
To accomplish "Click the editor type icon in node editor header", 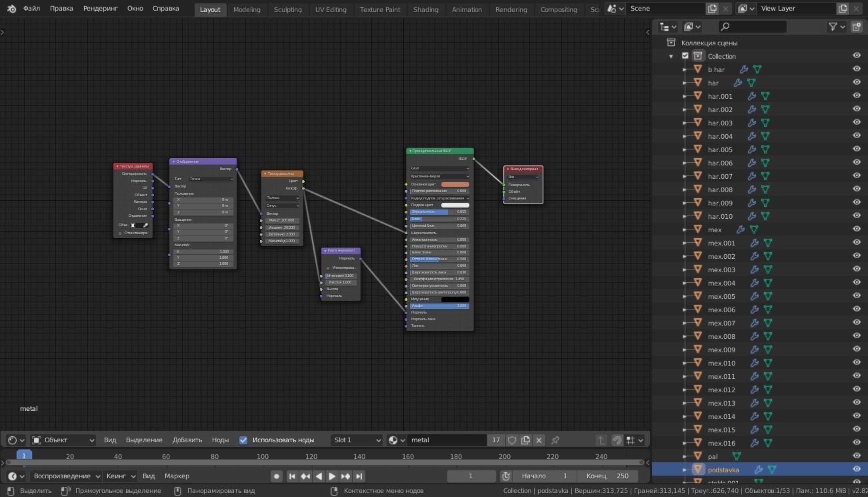I will pos(15,440).
